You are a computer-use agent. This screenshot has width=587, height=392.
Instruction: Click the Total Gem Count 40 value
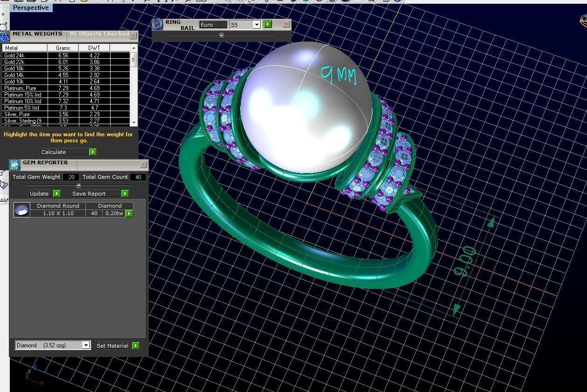138,177
